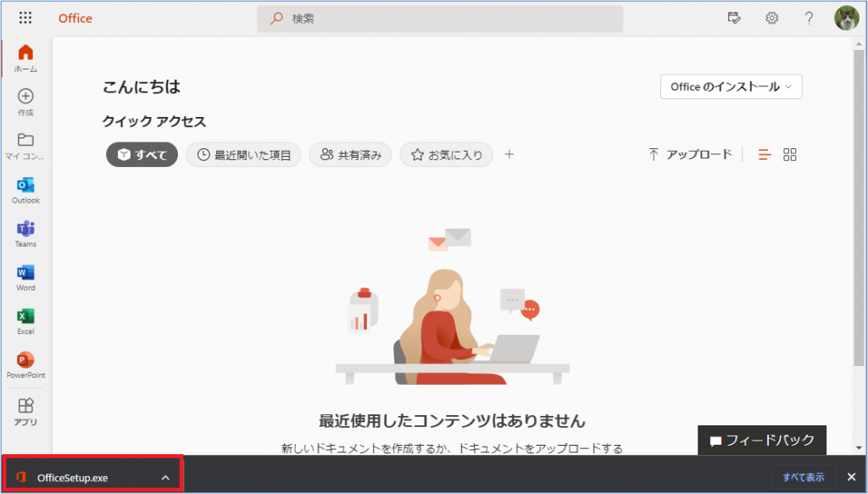
Task: Expand the Office のインストール dropdown
Action: (732, 86)
